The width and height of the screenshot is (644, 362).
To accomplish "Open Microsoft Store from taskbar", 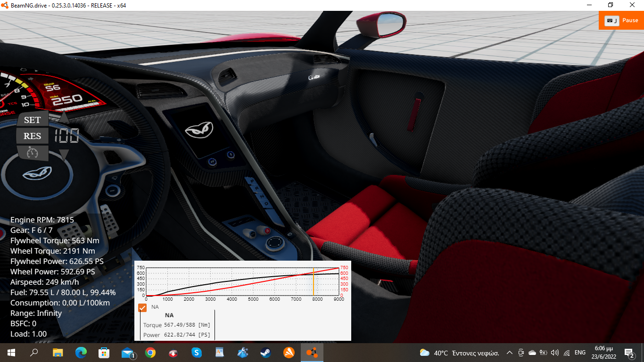I will 104,352.
